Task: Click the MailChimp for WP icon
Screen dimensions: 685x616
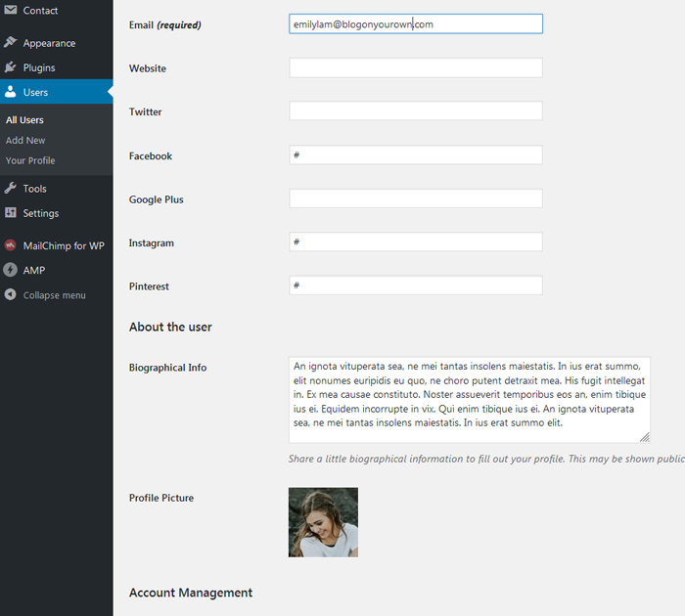Action: [10, 245]
